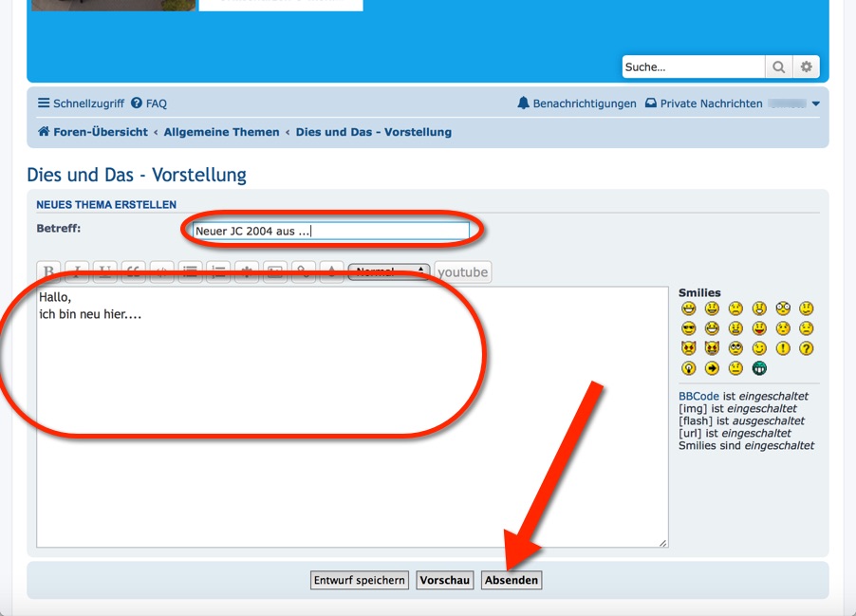Save draft with Entwurf speichern
The image size is (856, 616).
pos(360,580)
